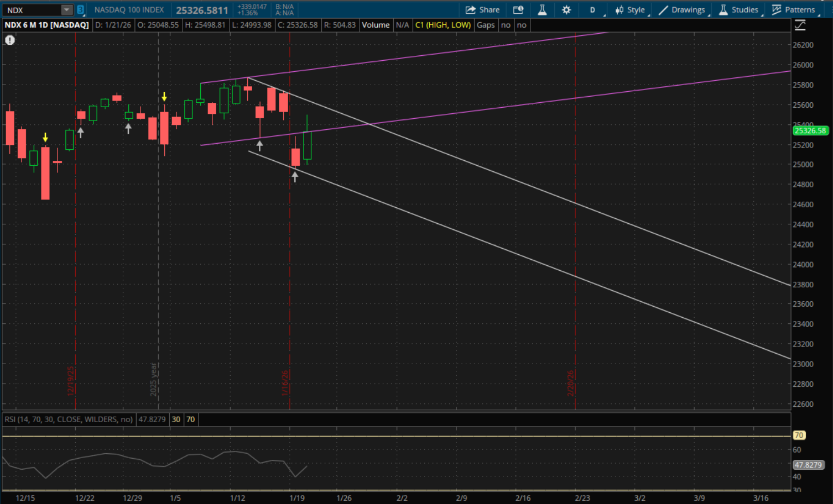Click the exclamation warning icon on chart
This screenshot has height=504, width=833.
tap(10, 40)
